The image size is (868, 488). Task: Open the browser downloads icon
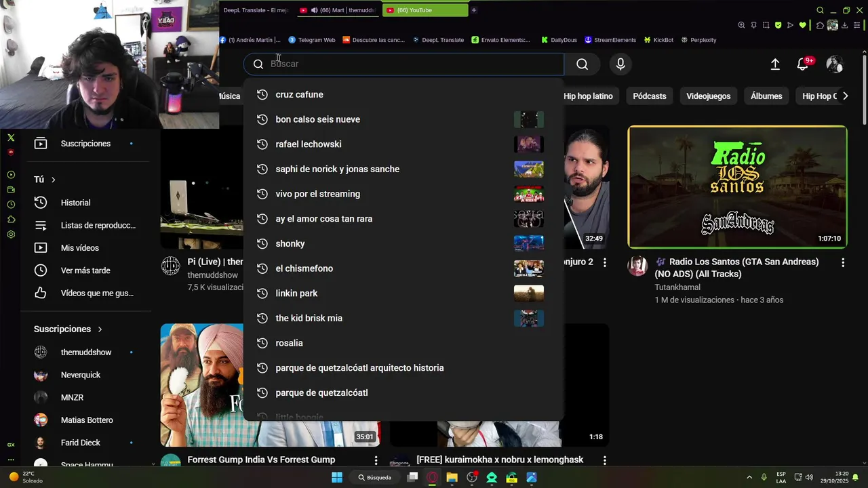[x=845, y=25]
